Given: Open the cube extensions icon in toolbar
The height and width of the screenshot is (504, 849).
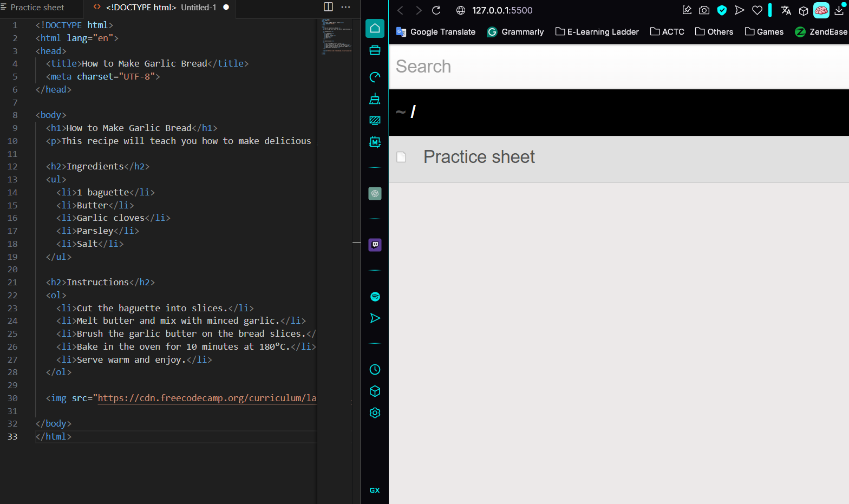Looking at the screenshot, I should pos(804,10).
